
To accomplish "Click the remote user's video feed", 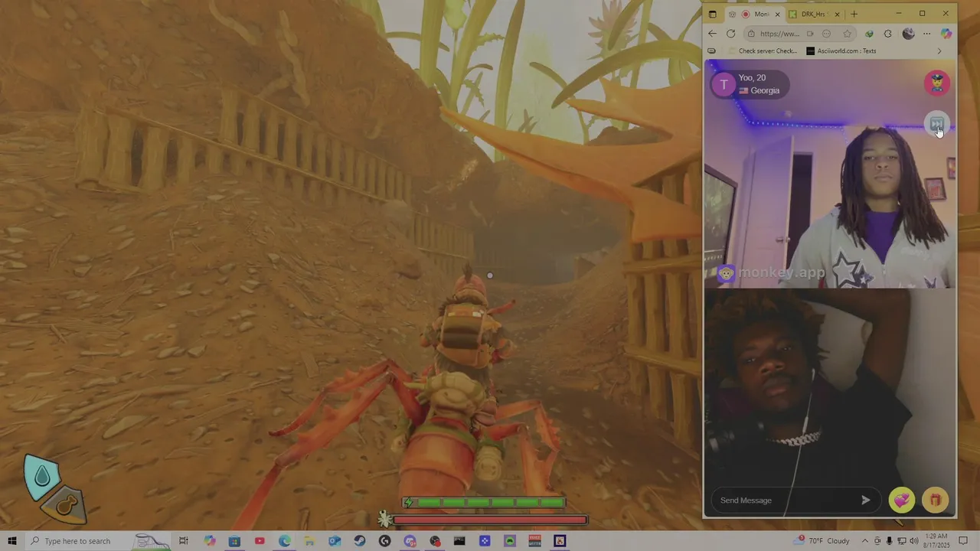I will [829, 174].
